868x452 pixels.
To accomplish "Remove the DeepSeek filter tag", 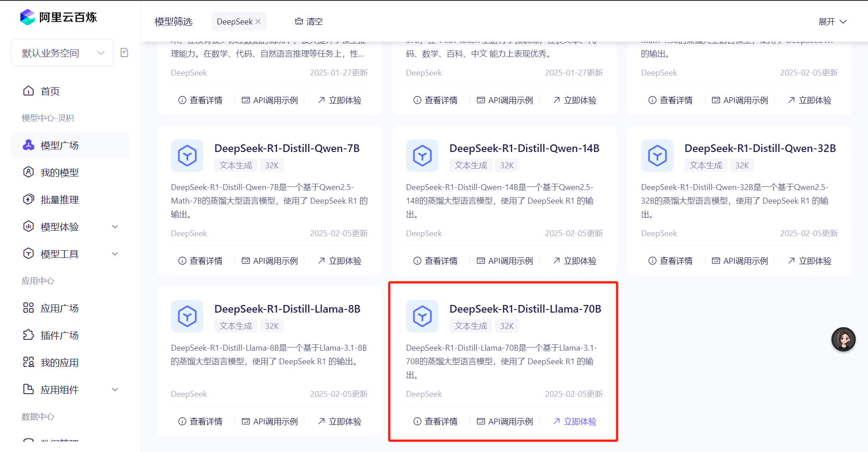I will (258, 22).
